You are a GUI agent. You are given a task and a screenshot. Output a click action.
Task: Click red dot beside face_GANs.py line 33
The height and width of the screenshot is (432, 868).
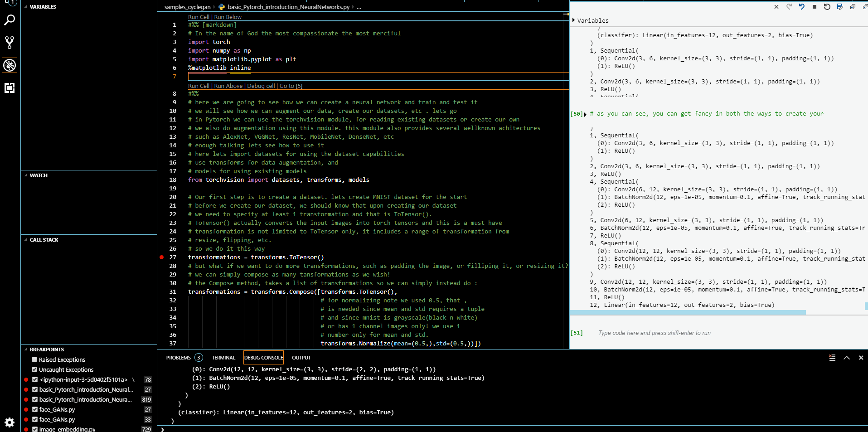pyautogui.click(x=26, y=420)
